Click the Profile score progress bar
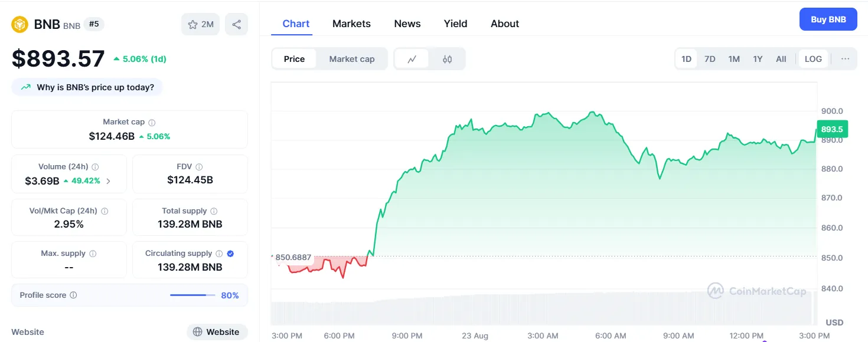This screenshot has width=868, height=342. [192, 295]
